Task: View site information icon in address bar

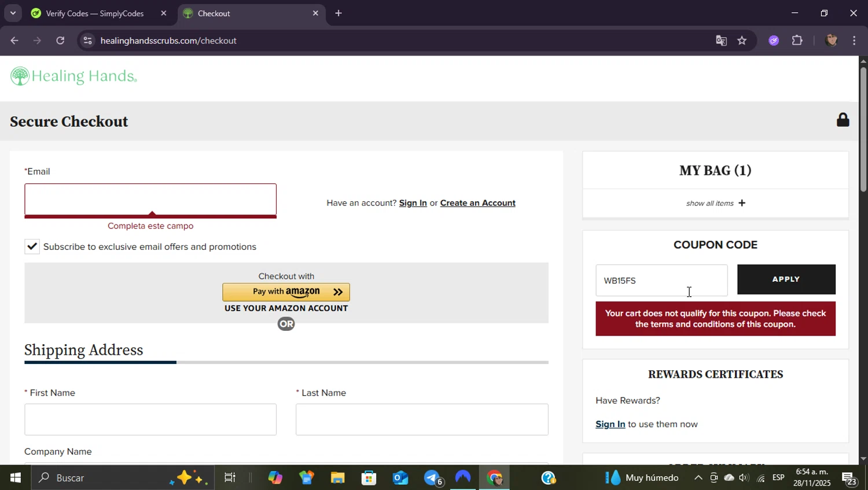Action: coord(87,40)
